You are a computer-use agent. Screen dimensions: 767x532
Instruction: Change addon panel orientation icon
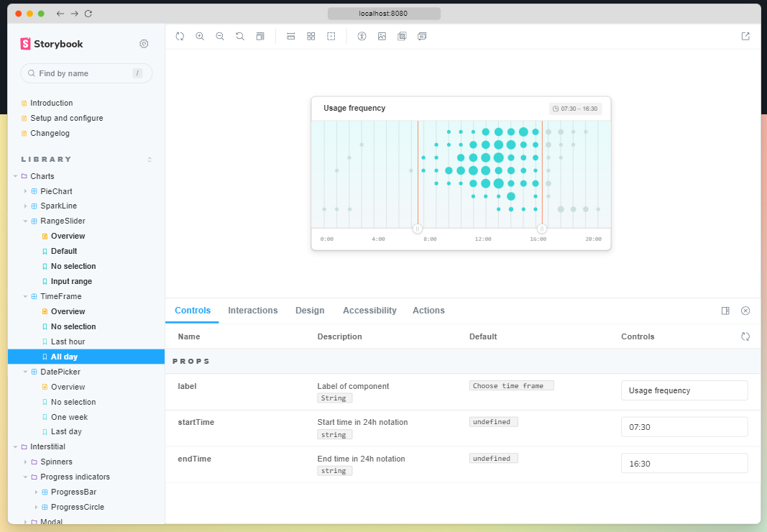pos(725,311)
